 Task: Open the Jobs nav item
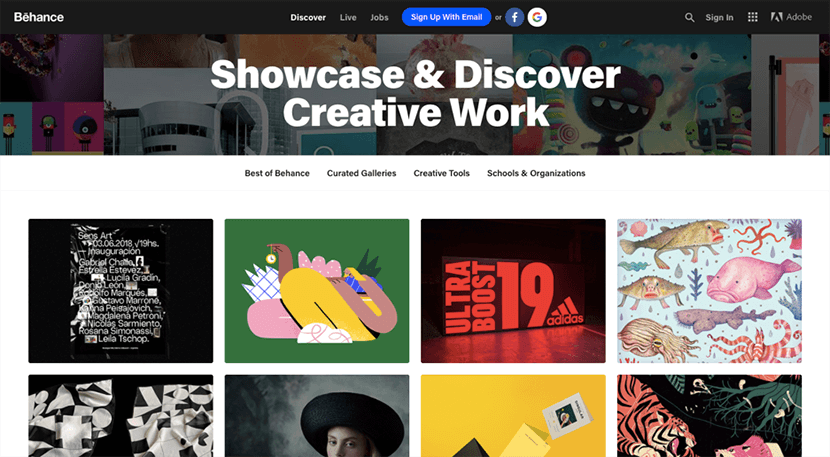coord(379,17)
